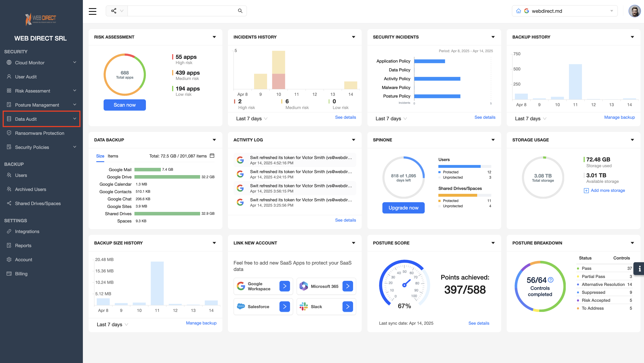The width and height of the screenshot is (644, 363).
Task: Expand Risk Assessment widget options arrow
Action: (214, 37)
